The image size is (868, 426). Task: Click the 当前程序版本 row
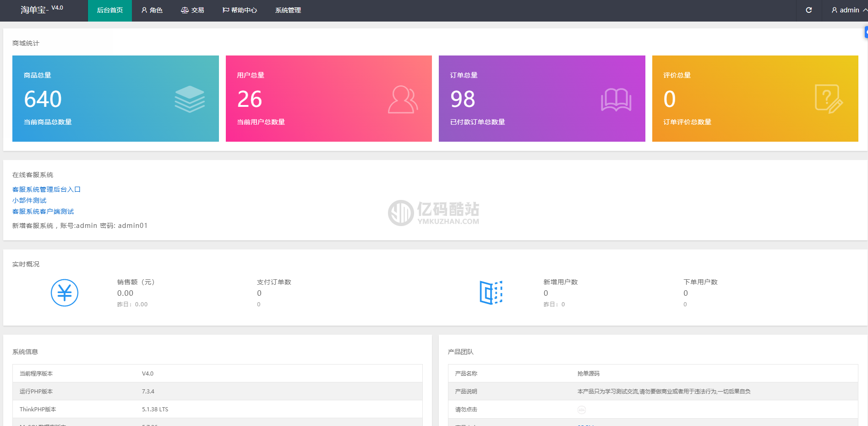(x=218, y=373)
